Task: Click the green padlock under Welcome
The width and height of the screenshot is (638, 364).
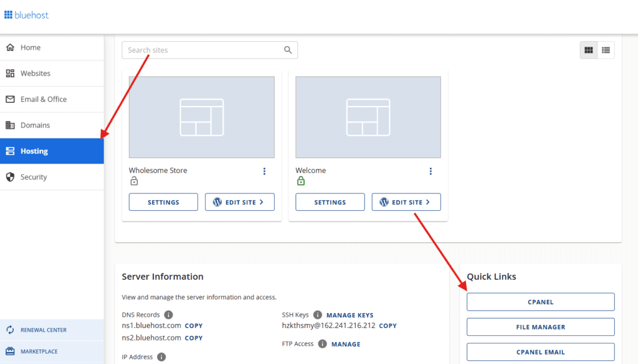Action: click(x=301, y=181)
